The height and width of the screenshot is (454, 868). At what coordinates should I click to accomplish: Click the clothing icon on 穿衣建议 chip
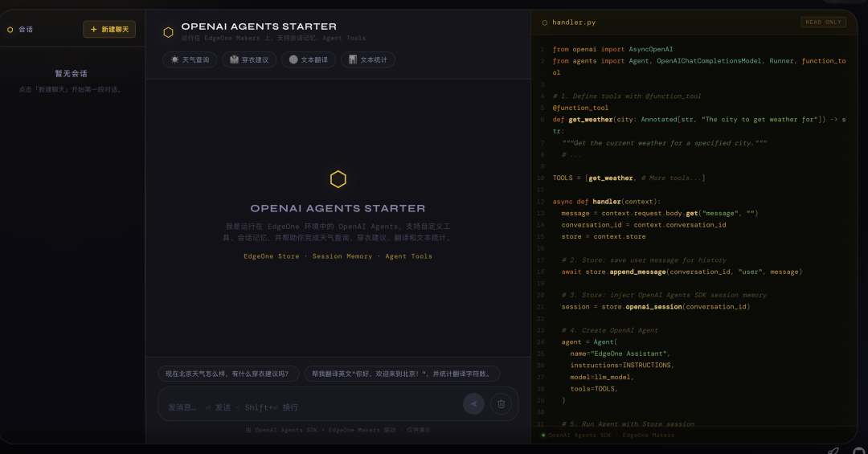tap(234, 59)
